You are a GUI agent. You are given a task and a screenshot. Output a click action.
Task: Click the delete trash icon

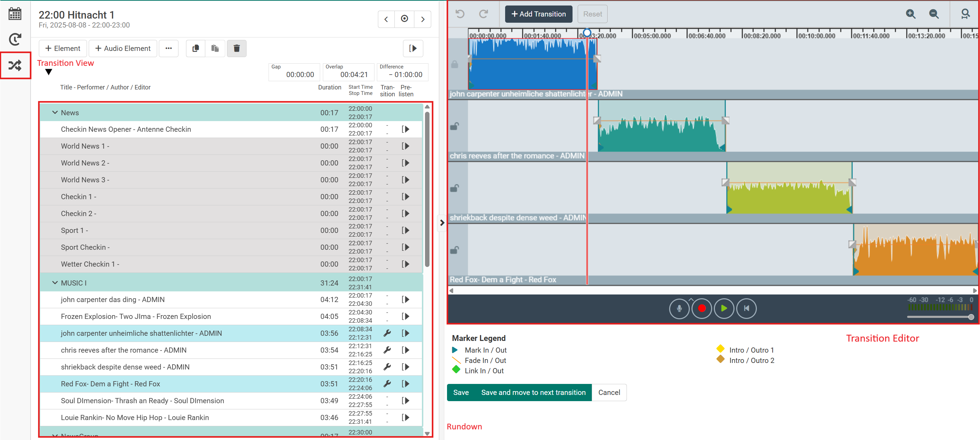point(236,49)
